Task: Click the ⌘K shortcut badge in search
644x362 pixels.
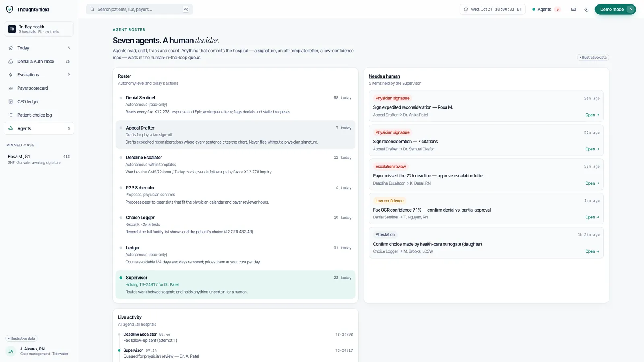Action: click(x=186, y=9)
